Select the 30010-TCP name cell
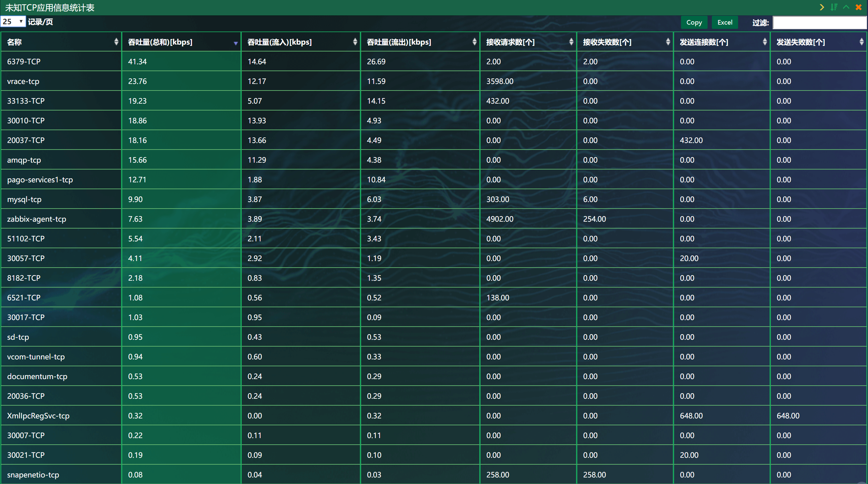The width and height of the screenshot is (868, 484). point(61,120)
